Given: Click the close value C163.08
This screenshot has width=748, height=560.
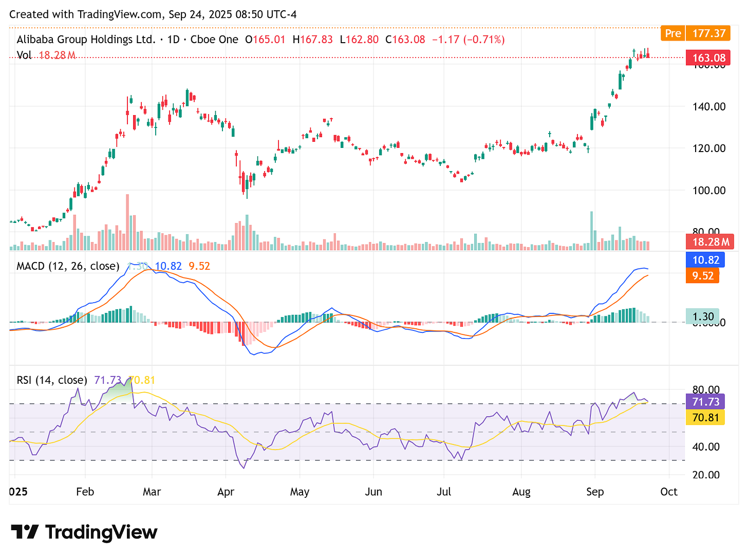Looking at the screenshot, I should click(x=406, y=40).
